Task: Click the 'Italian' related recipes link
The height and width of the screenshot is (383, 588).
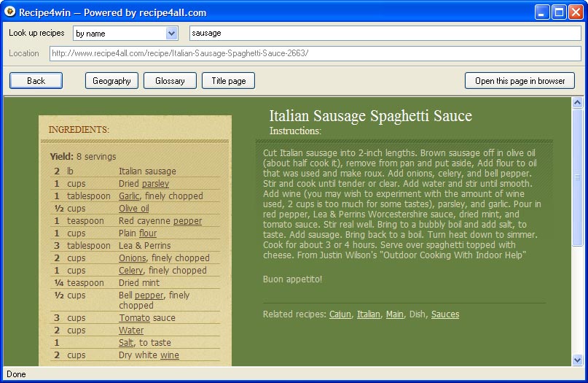Action: [x=369, y=314]
